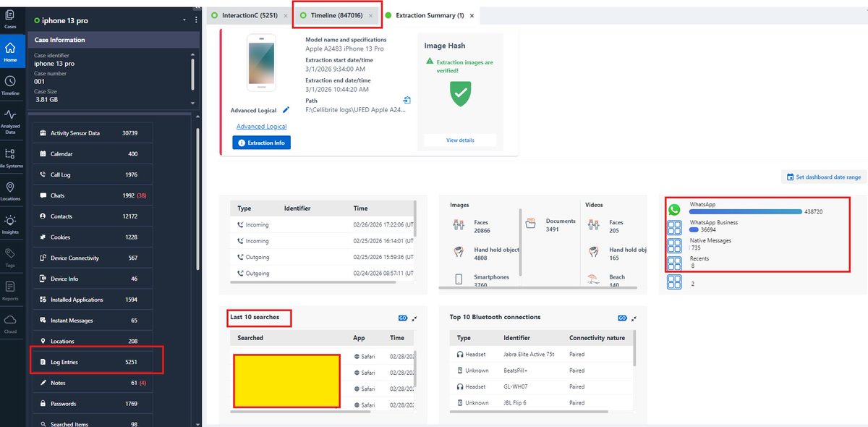Close the InteractionC tab
The height and width of the screenshot is (427, 868).
coord(285,15)
